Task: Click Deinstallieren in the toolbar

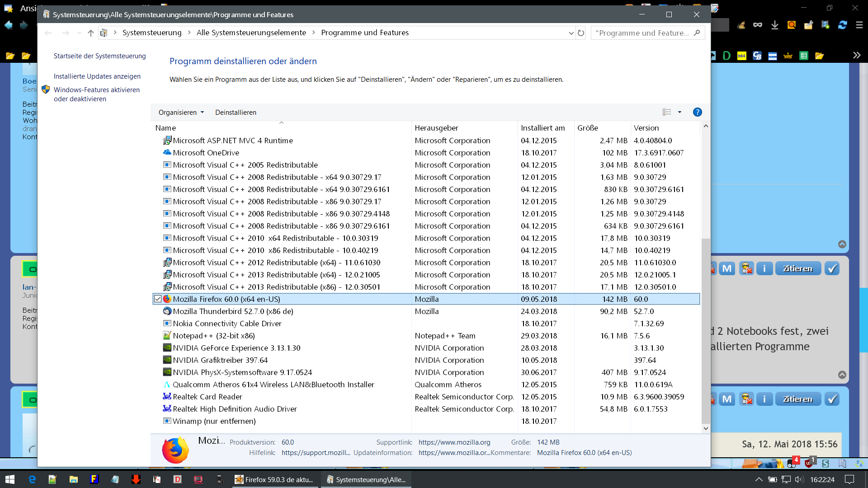Action: (236, 113)
